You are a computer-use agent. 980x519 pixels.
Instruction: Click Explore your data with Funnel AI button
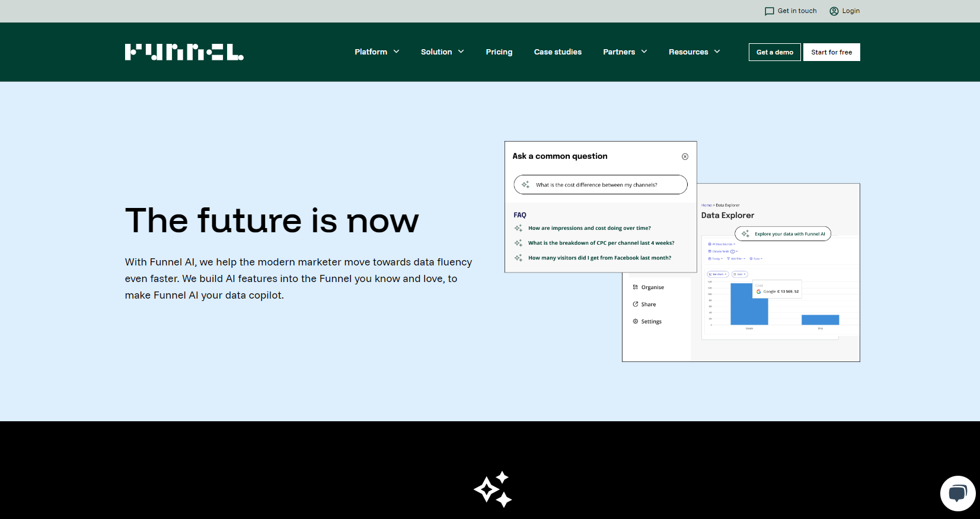point(783,233)
